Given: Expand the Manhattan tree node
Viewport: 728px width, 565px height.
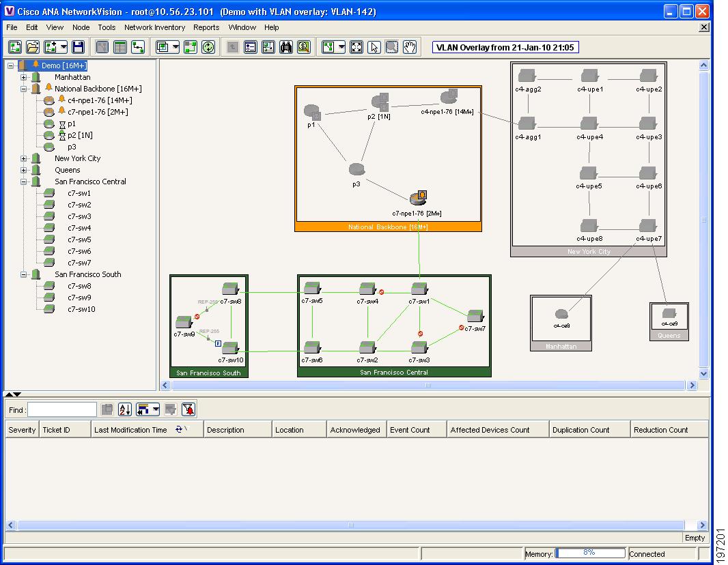Looking at the screenshot, I should click(24, 78).
